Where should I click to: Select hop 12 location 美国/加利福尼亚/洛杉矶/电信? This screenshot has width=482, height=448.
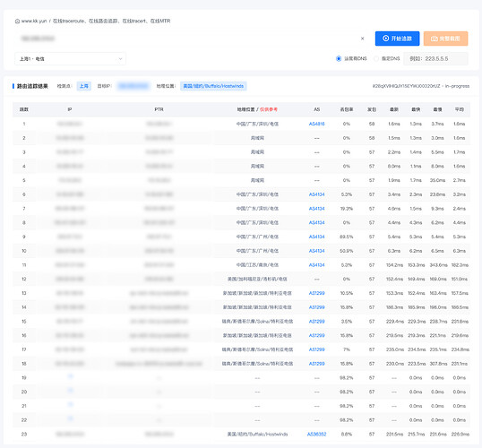click(x=257, y=280)
